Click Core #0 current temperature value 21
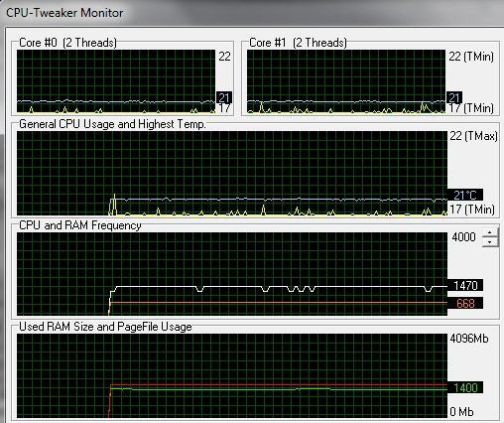Viewport: 504px width, 423px height. pyautogui.click(x=224, y=97)
